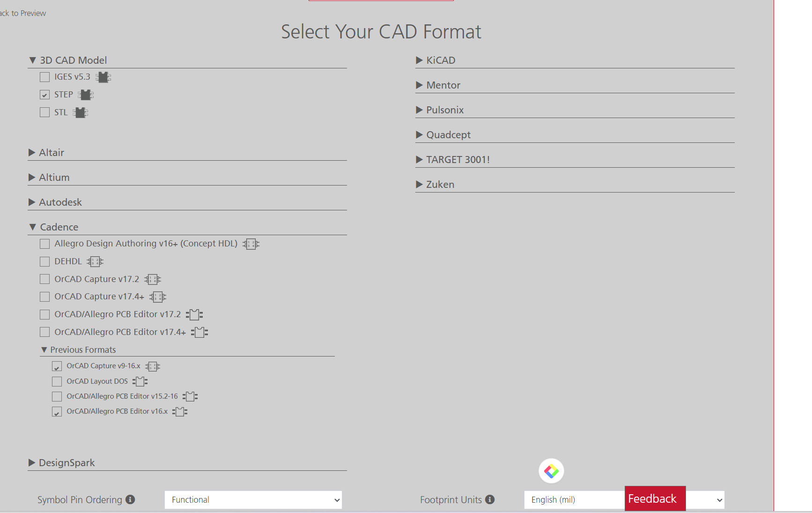Click footprint icon beside OrCAD Layout DOS

[x=140, y=382]
